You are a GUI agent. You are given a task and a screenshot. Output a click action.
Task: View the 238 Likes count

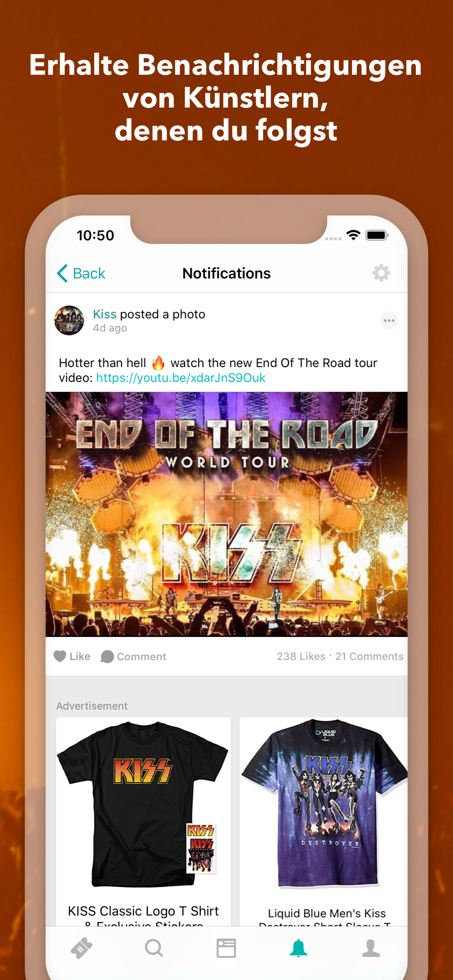click(x=301, y=656)
